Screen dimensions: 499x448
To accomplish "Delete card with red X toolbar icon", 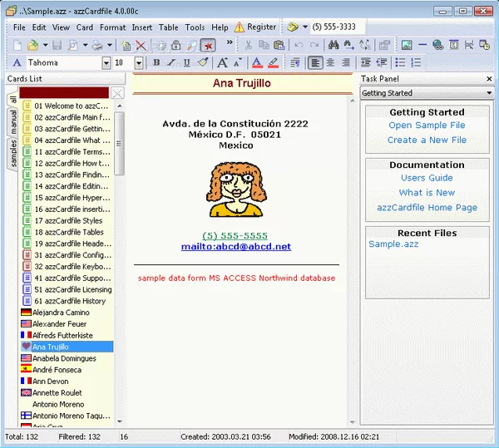I will (x=141, y=45).
